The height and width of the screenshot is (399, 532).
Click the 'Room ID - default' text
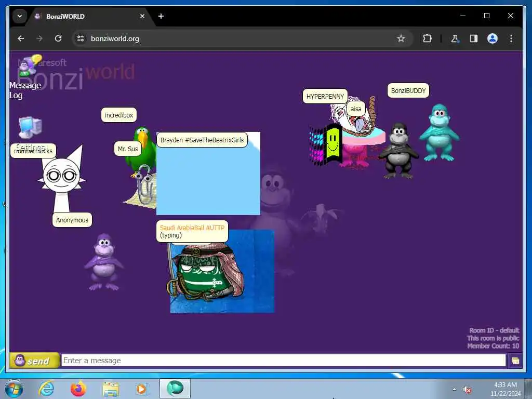coord(494,330)
